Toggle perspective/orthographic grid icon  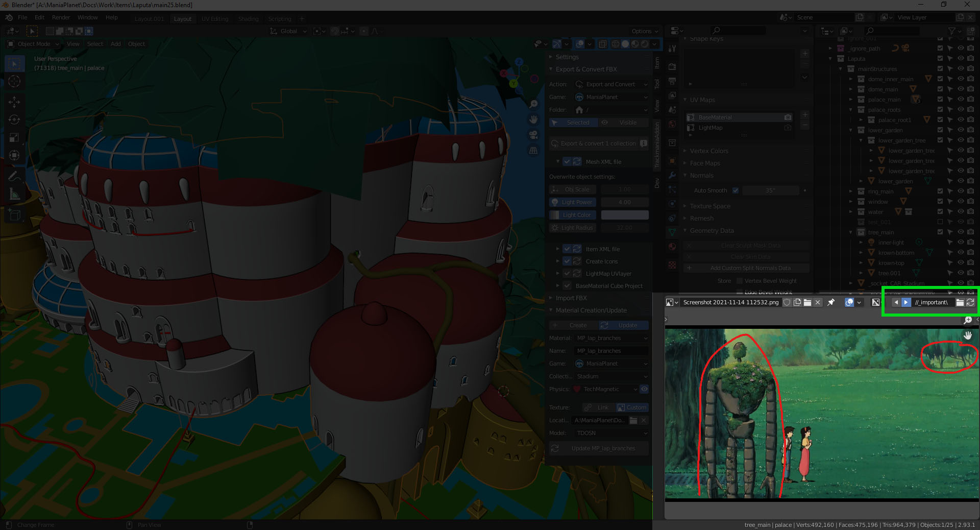(x=533, y=151)
